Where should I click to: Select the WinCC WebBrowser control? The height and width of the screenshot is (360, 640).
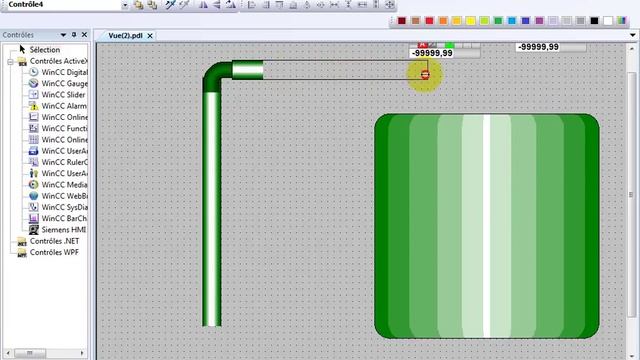pos(58,196)
